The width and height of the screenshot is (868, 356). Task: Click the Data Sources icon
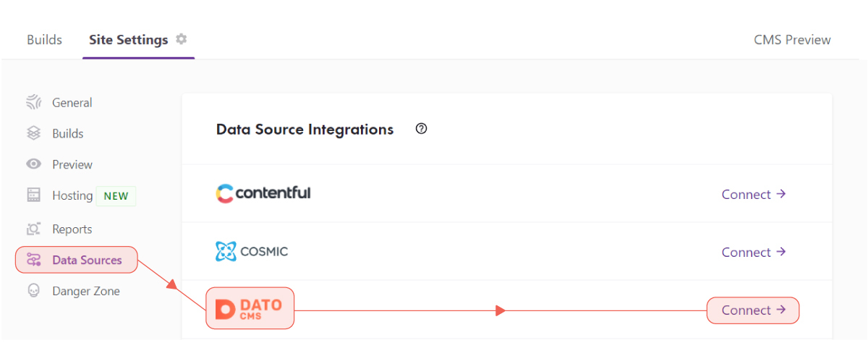(x=34, y=260)
